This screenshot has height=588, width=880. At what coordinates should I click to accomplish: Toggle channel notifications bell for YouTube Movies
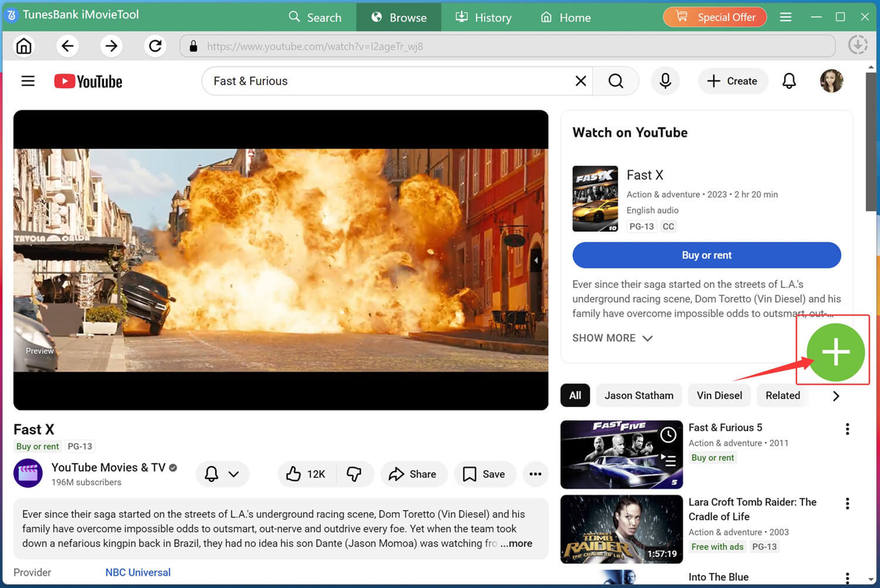[x=212, y=474]
